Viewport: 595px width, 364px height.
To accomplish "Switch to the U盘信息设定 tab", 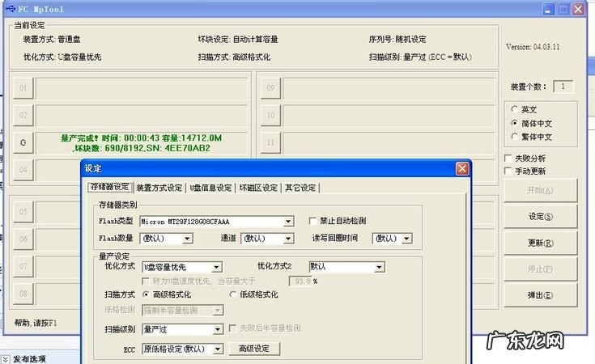I will point(210,188).
